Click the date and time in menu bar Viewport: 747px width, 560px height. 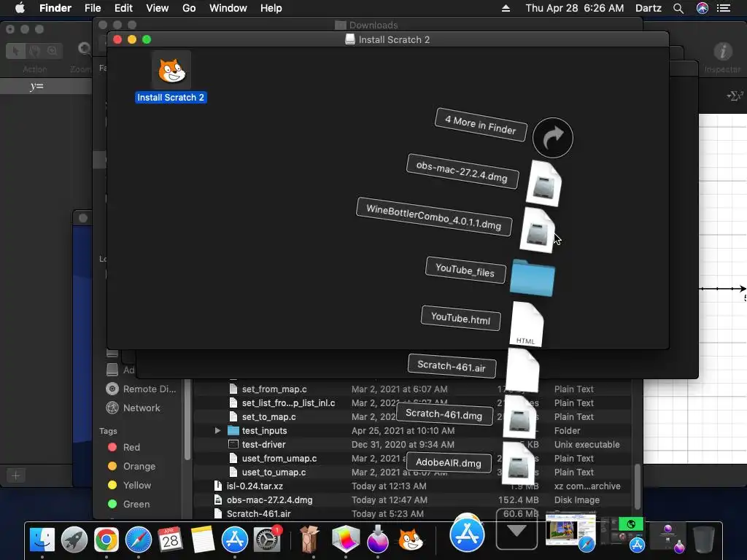coord(575,8)
